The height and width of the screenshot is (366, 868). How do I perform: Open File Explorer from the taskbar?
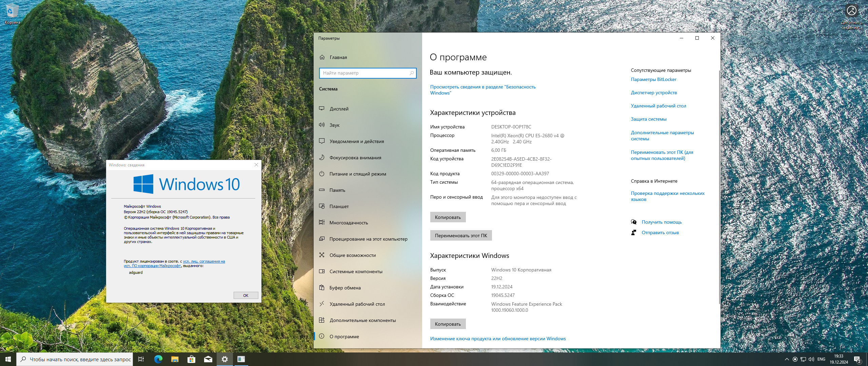pyautogui.click(x=175, y=359)
